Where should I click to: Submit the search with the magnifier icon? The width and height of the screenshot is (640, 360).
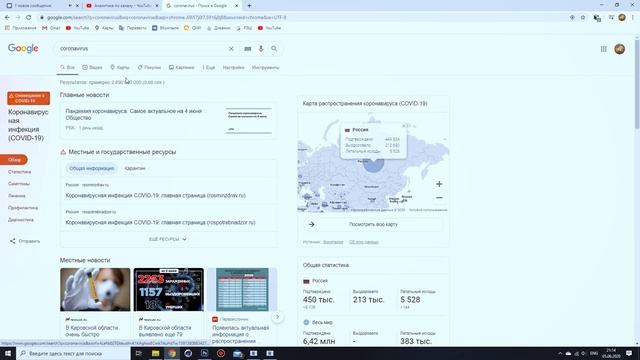pos(274,49)
